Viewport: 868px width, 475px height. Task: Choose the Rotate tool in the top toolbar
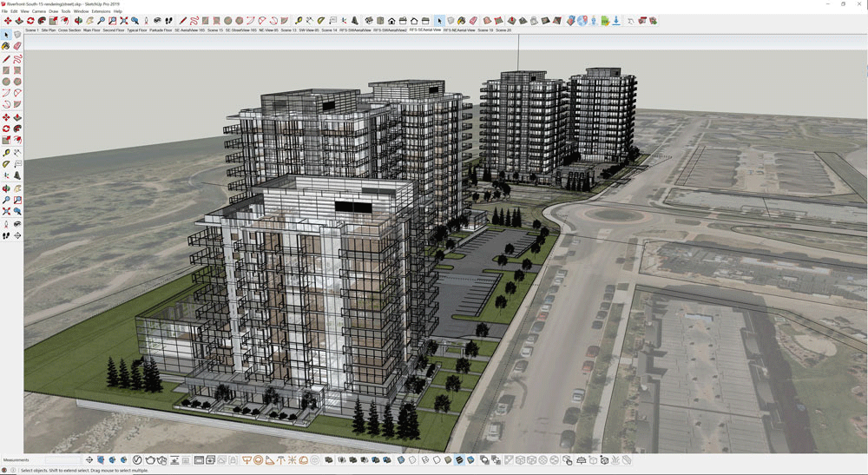pos(30,21)
